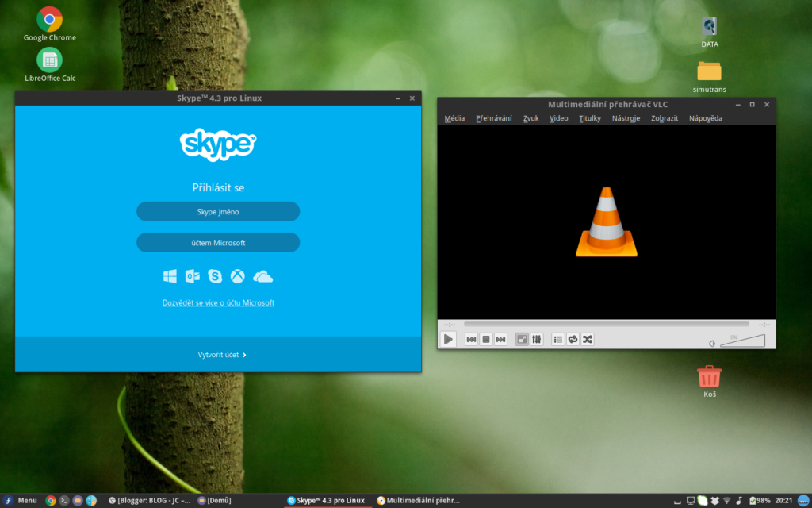Click the VLC seek progress bar
Viewport: 812px width, 508px height.
coord(606,324)
